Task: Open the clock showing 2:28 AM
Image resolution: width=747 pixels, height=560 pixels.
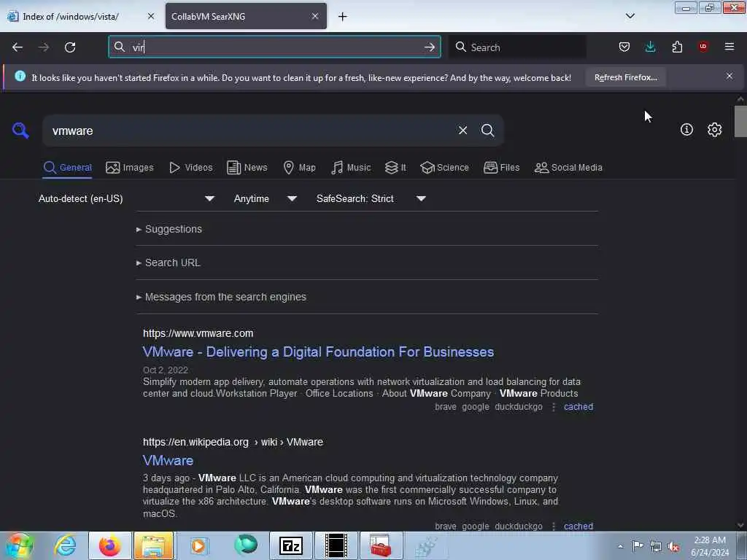Action: [710, 546]
